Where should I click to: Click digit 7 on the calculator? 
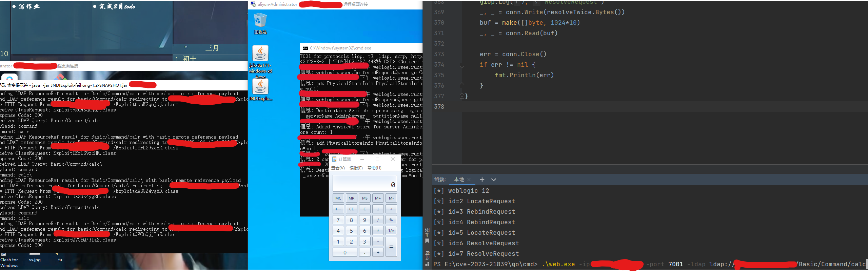[338, 220]
